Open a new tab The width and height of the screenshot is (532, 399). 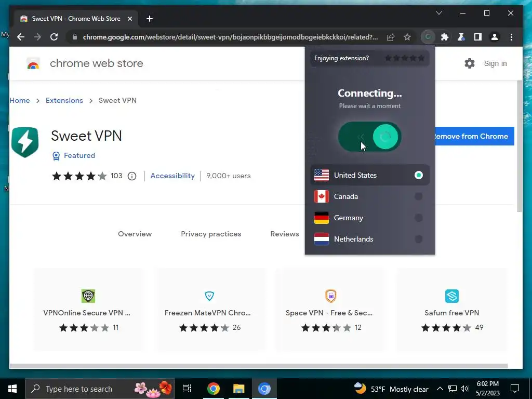[149, 19]
